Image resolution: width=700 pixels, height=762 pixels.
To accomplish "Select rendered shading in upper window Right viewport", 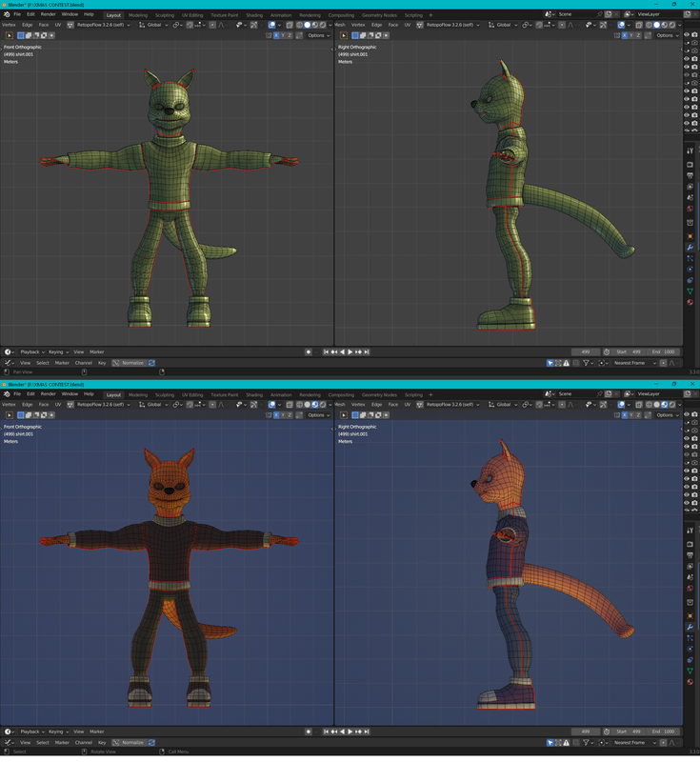I will click(x=671, y=25).
